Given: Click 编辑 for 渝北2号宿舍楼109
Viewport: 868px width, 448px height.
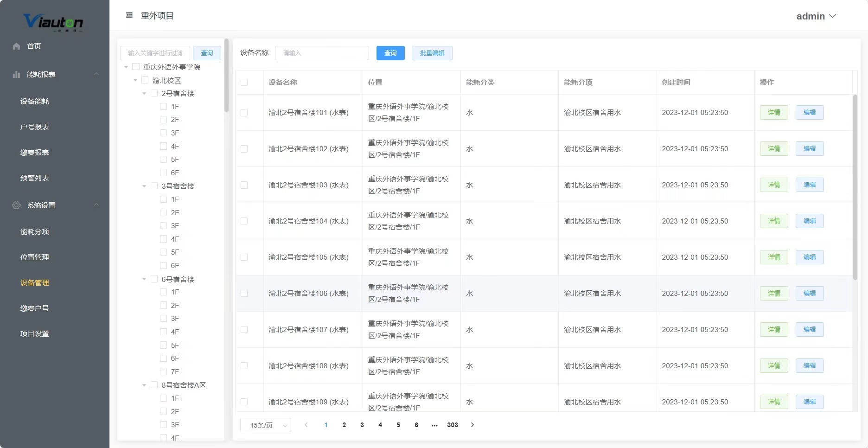Looking at the screenshot, I should [x=810, y=402].
